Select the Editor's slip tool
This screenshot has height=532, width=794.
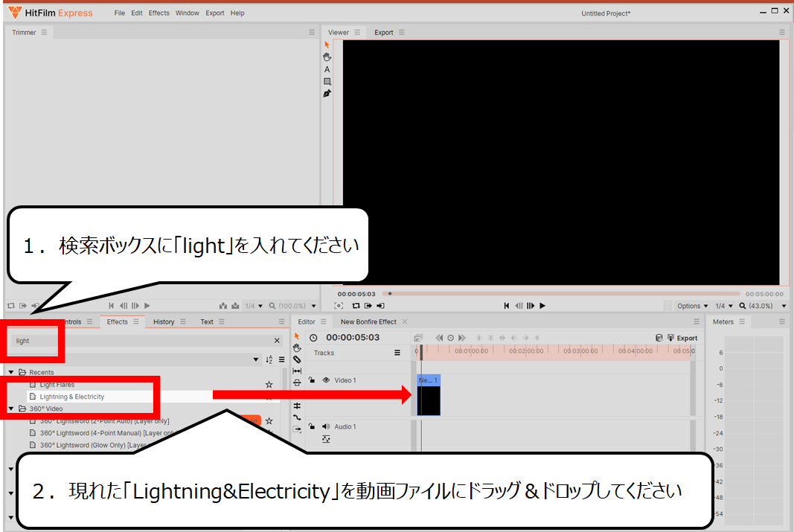(297, 371)
